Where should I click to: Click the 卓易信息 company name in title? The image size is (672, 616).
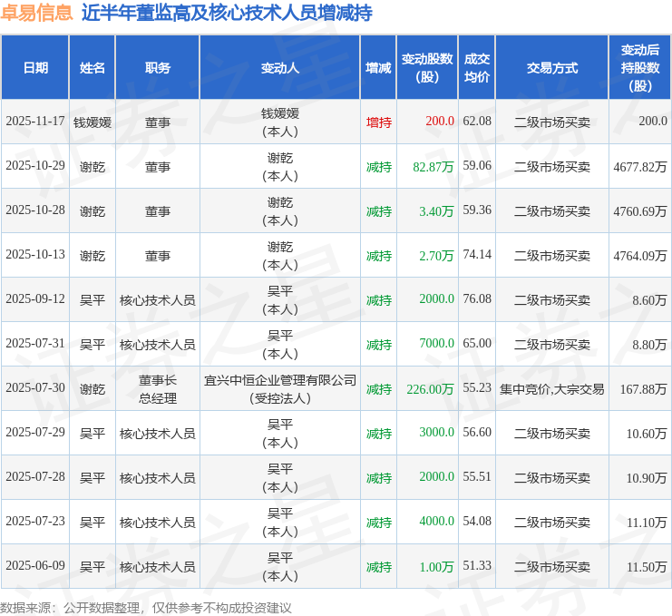pyautogui.click(x=37, y=14)
